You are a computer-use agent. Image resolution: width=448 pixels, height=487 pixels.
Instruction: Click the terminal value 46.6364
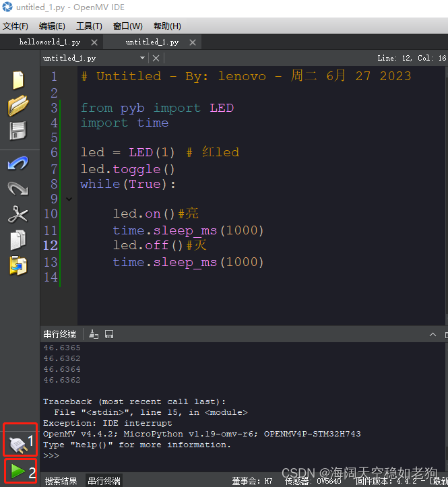point(62,369)
